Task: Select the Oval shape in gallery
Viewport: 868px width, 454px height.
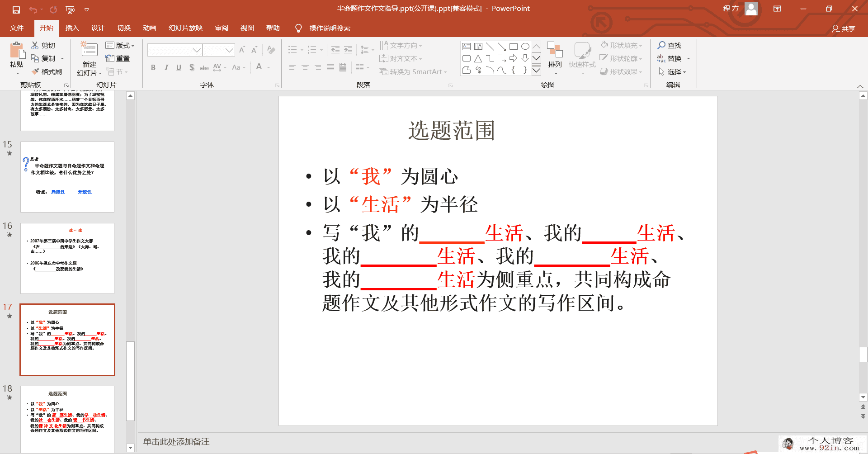Action: pyautogui.click(x=525, y=46)
